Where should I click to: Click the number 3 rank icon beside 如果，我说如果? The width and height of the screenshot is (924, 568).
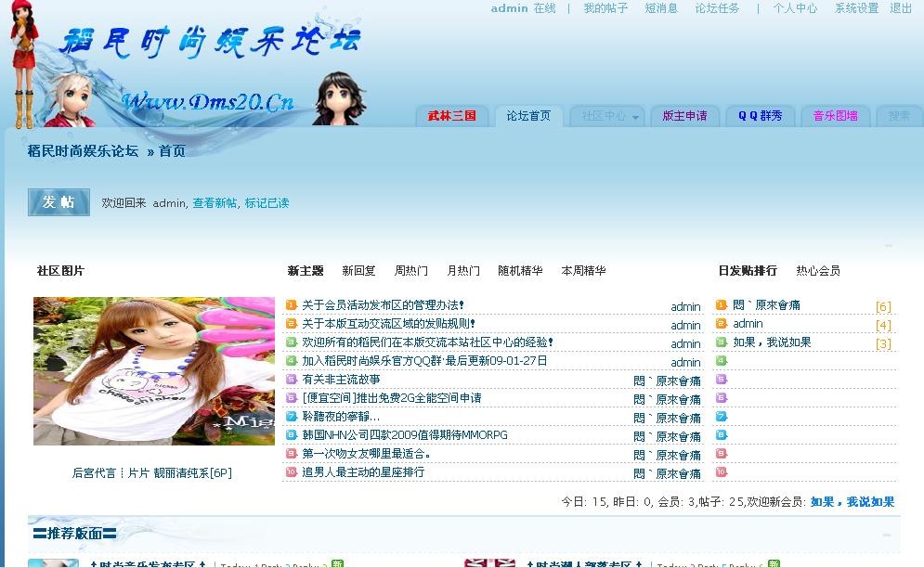pyautogui.click(x=722, y=342)
